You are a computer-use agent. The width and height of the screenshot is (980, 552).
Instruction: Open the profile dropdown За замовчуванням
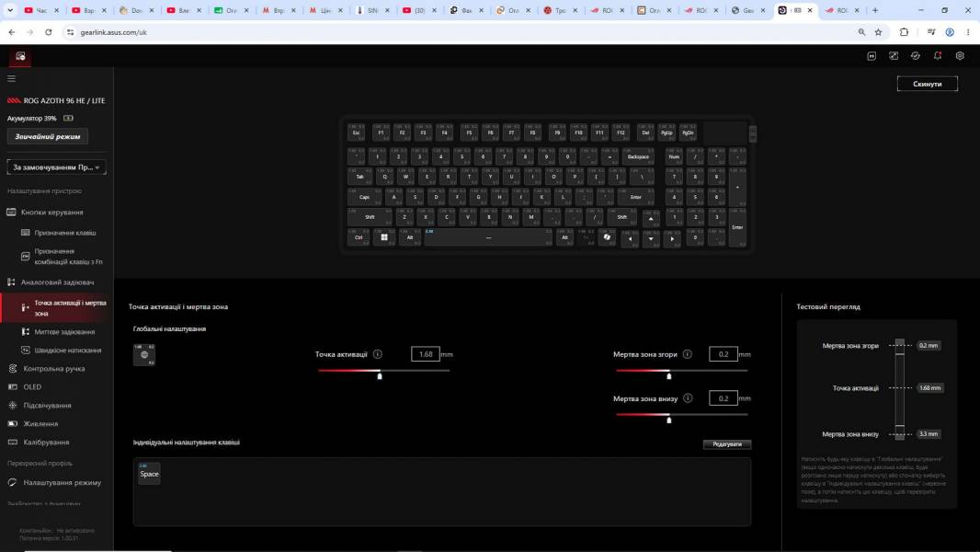pyautogui.click(x=56, y=167)
